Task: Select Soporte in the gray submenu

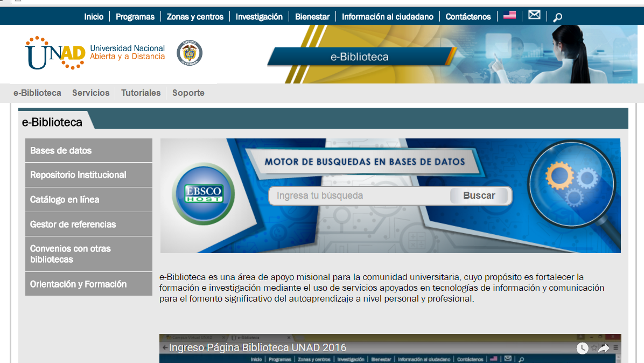Action: tap(188, 93)
